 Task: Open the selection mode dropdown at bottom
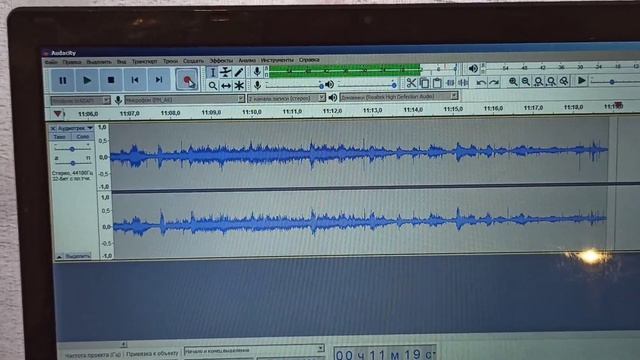[254, 350]
